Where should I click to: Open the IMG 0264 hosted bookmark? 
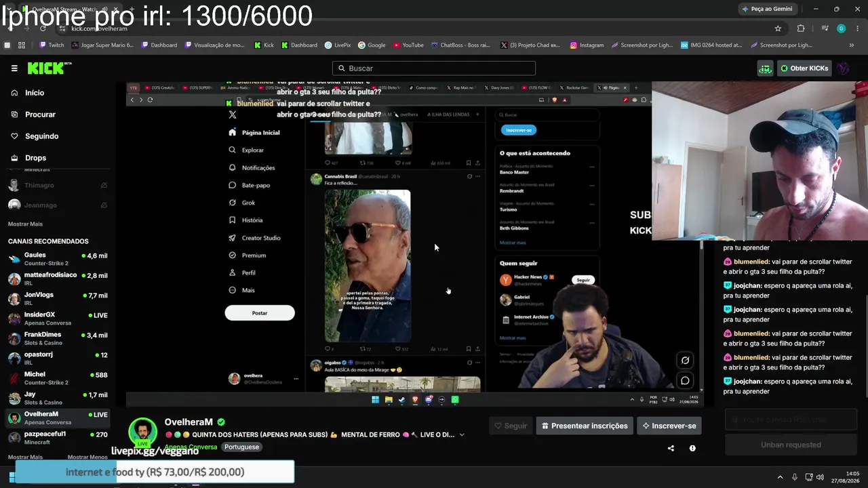711,45
